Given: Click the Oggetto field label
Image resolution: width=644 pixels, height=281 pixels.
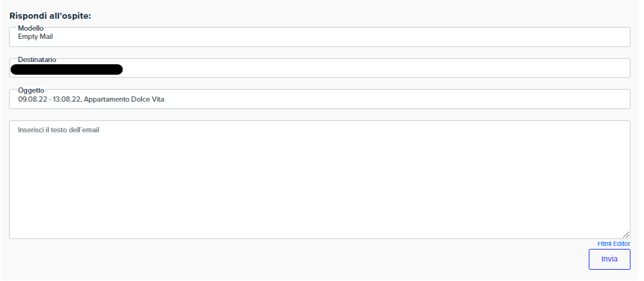Looking at the screenshot, I should tap(31, 90).
